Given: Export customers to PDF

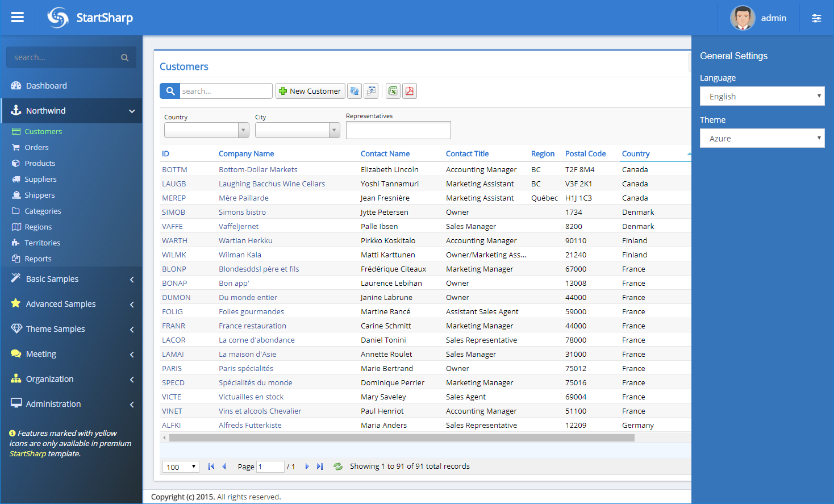Looking at the screenshot, I should 410,91.
